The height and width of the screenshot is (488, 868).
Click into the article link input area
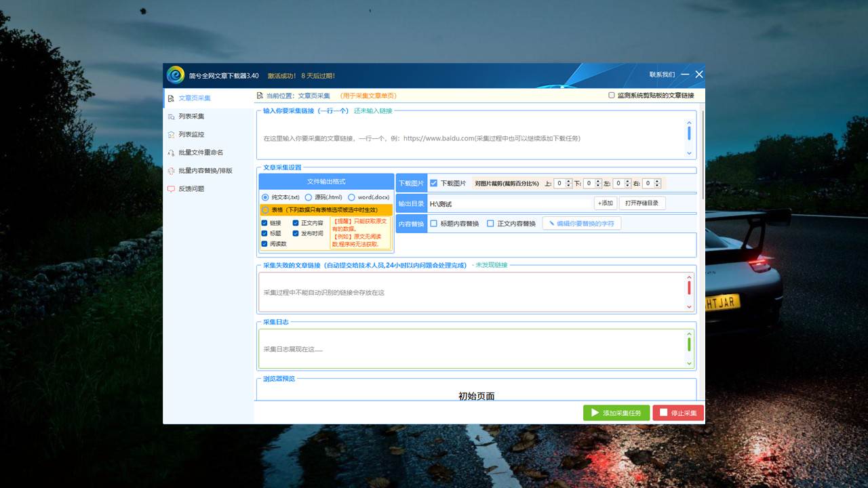471,138
